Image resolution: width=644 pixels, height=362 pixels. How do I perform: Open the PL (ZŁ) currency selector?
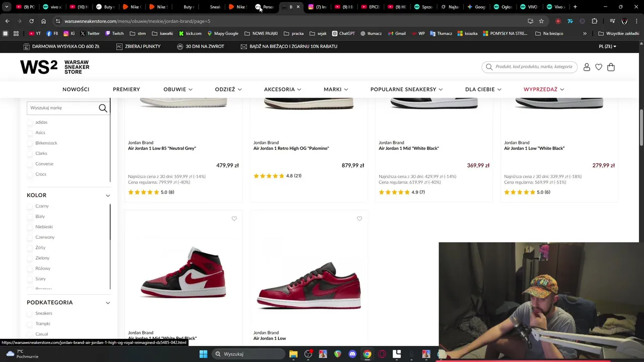[x=607, y=46]
